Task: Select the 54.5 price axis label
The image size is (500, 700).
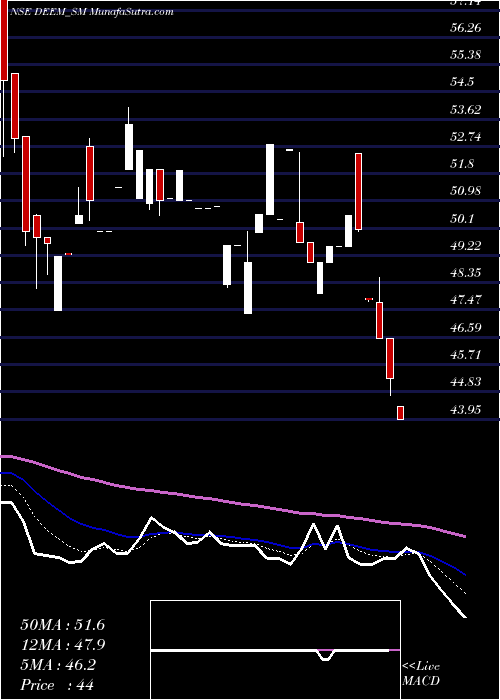Action: 462,82
